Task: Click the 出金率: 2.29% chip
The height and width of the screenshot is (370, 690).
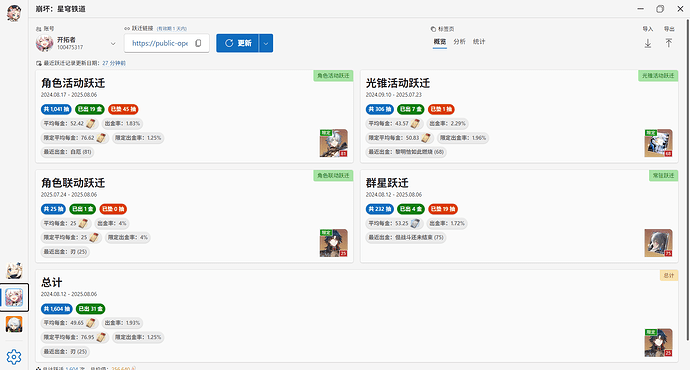Action: [x=447, y=124]
